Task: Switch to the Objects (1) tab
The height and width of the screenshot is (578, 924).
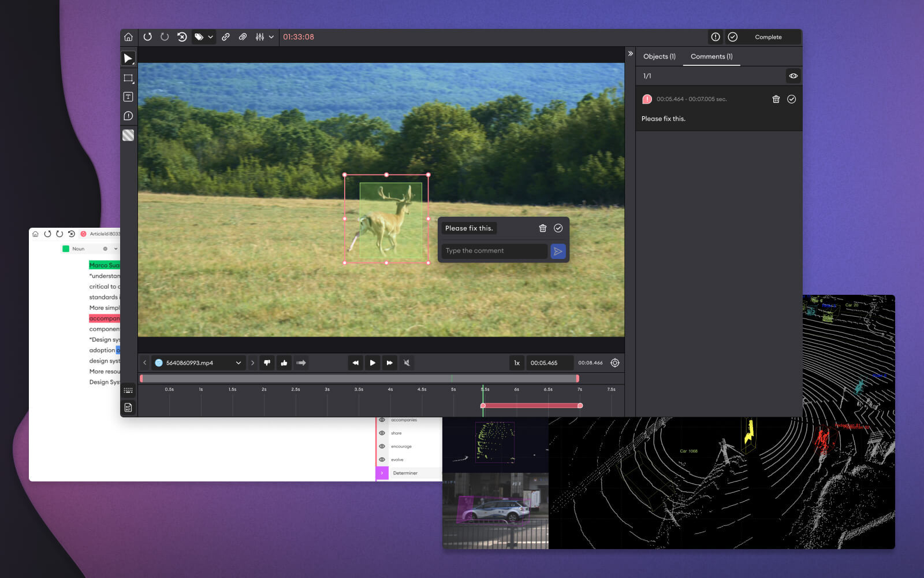Action: pos(659,57)
